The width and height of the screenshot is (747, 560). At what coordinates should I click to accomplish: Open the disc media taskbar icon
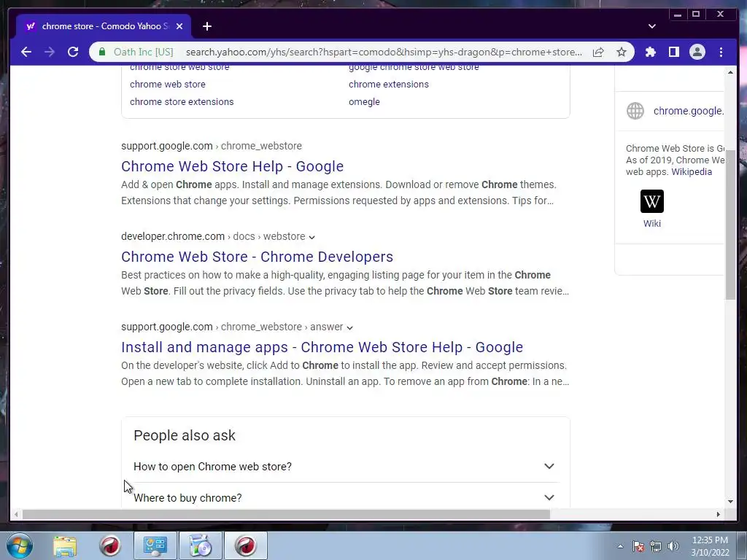click(x=201, y=545)
